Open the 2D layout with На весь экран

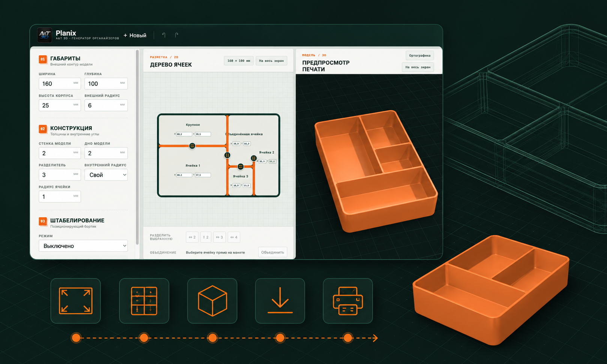[x=271, y=61]
